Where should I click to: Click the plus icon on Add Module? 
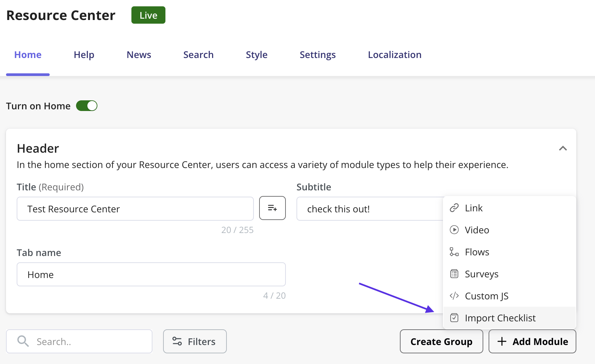coord(502,342)
